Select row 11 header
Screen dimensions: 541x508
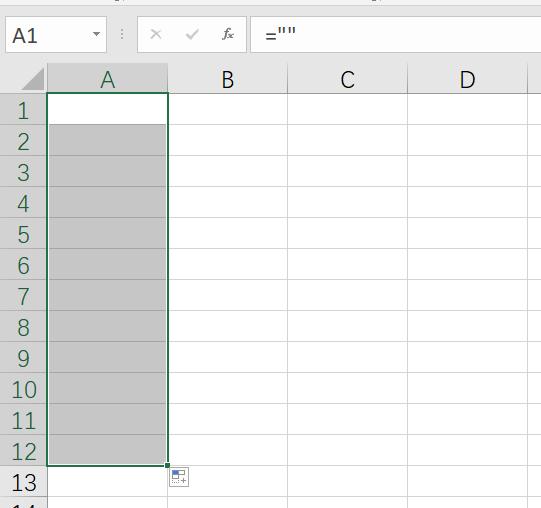pyautogui.click(x=23, y=419)
